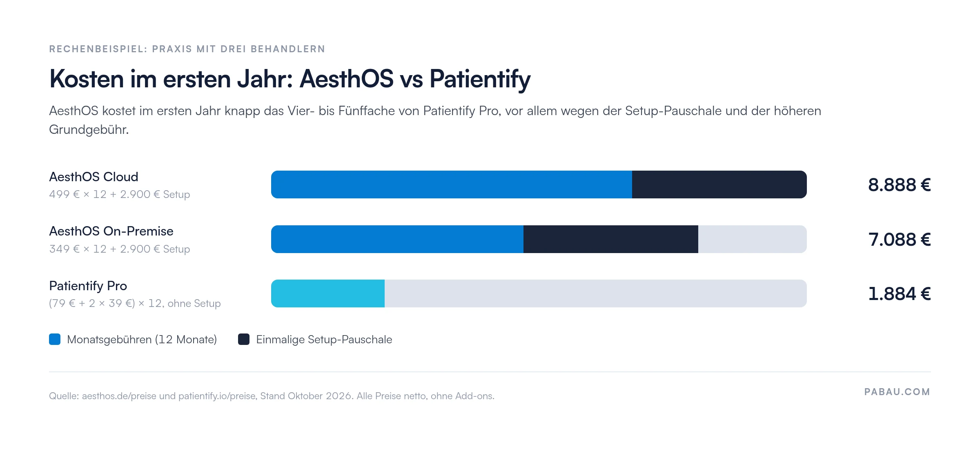Screen dimensions: 980x449
Task: Click the Quelle source footnote text
Action: pyautogui.click(x=272, y=396)
